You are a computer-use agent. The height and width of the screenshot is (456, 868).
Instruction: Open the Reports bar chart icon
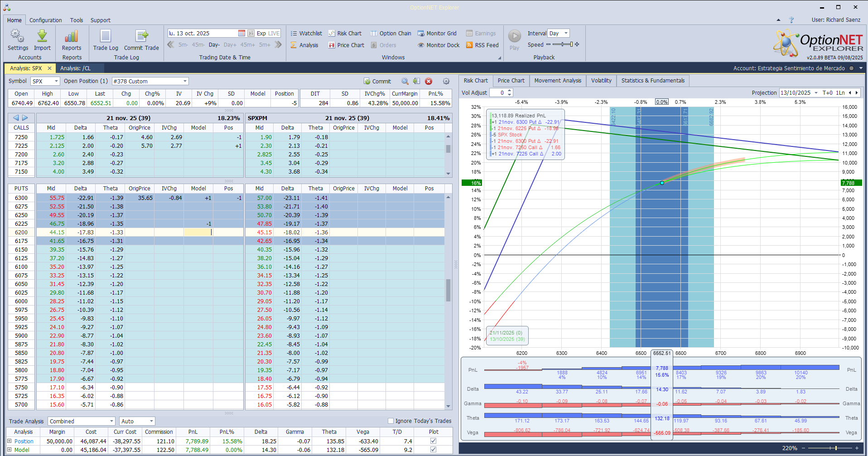coord(72,36)
